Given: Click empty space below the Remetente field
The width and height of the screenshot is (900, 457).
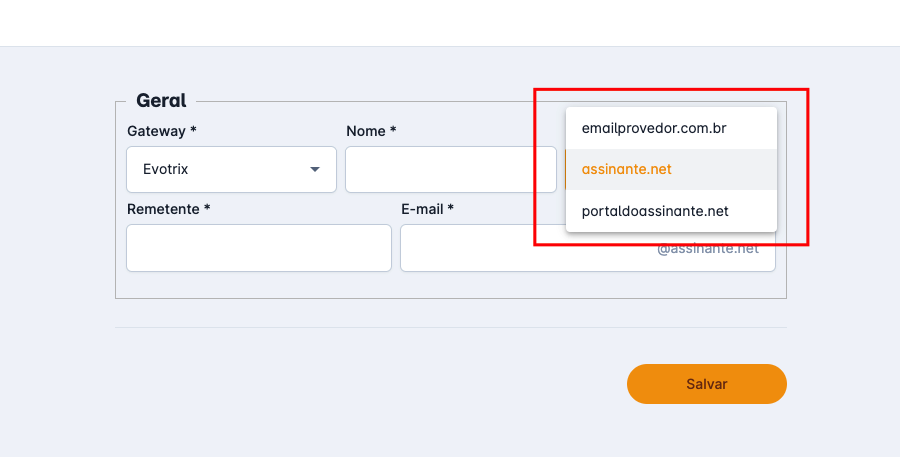Looking at the screenshot, I should pyautogui.click(x=258, y=285).
